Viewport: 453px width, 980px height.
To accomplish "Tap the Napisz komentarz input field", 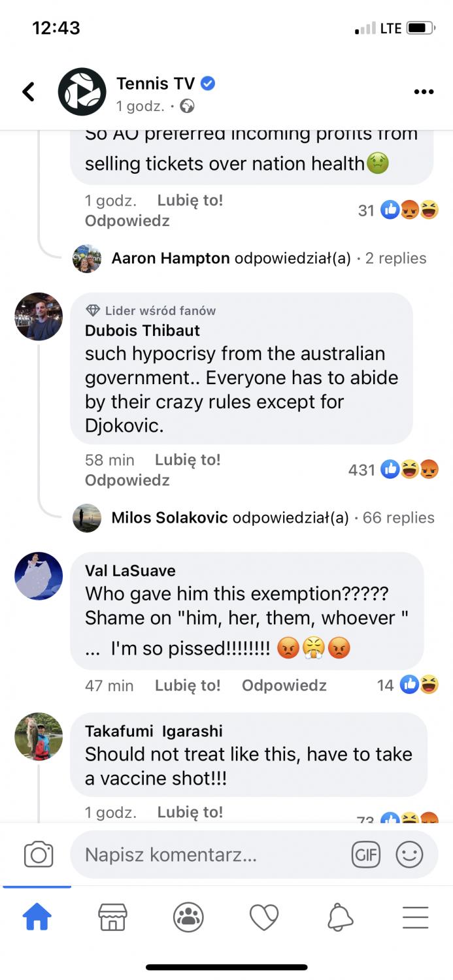I will 209,855.
